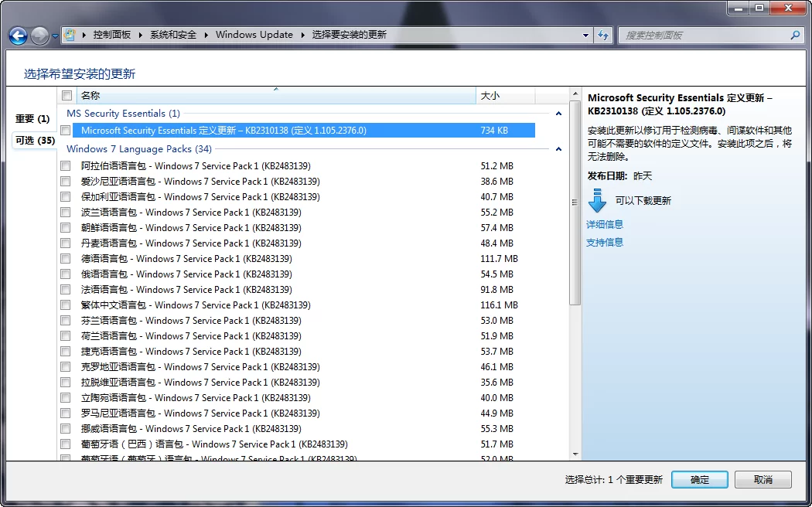Check the 罗马尼亚语语言包 checkbox
The height and width of the screenshot is (507, 812).
click(65, 413)
